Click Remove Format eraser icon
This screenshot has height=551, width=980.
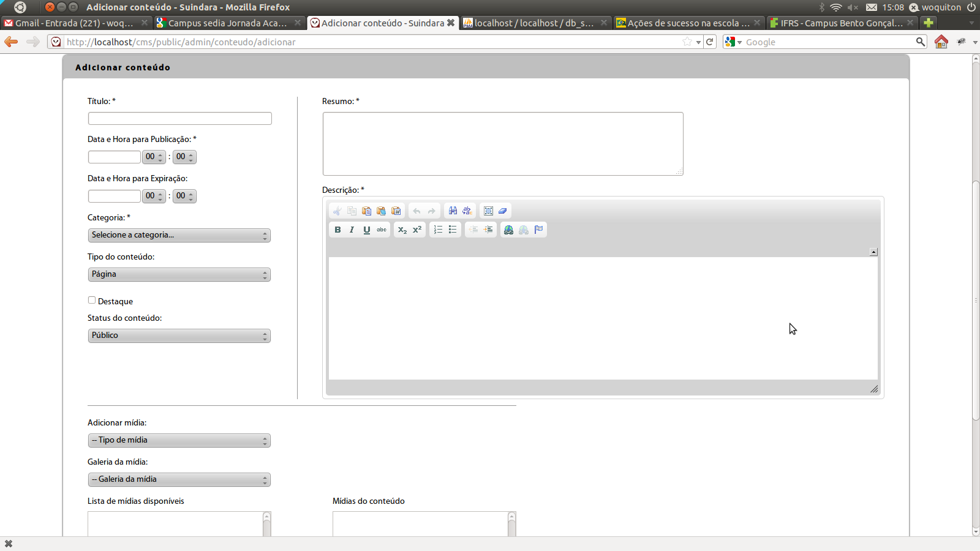503,211
